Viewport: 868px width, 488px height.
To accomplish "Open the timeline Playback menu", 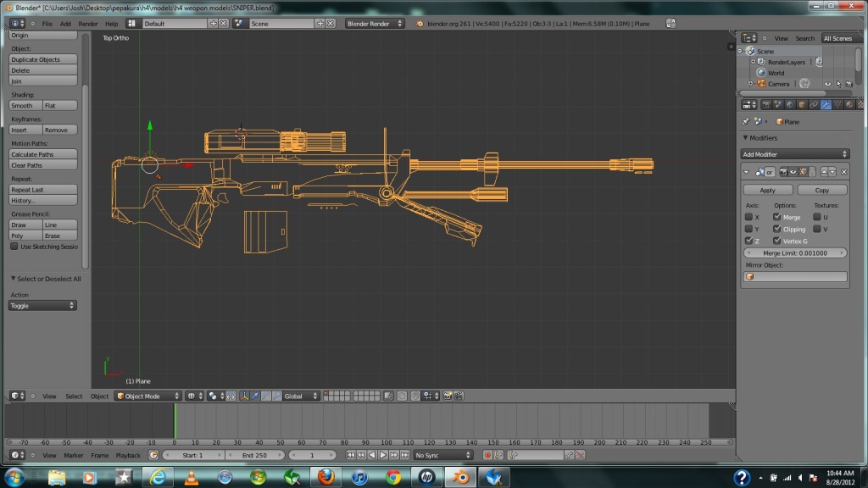I will (x=128, y=455).
